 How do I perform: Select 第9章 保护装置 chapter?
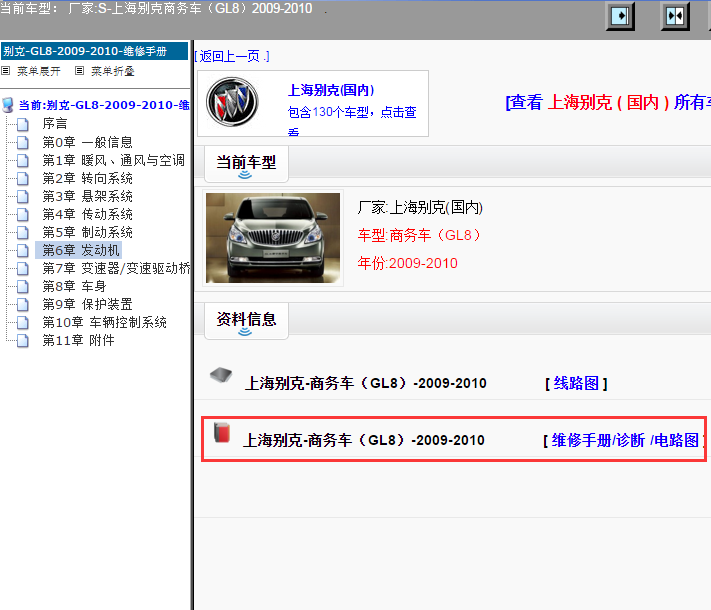(x=88, y=304)
